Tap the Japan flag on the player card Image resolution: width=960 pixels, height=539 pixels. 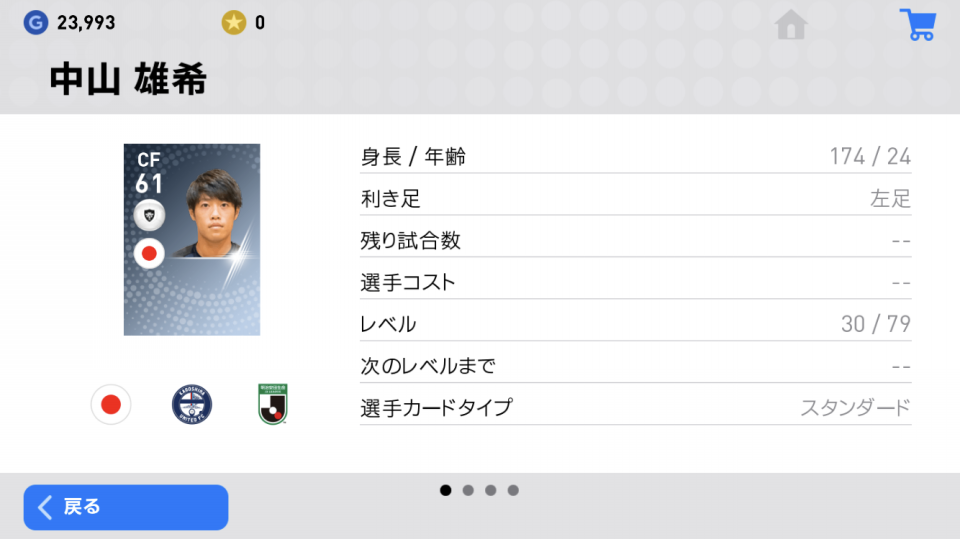coord(149,253)
